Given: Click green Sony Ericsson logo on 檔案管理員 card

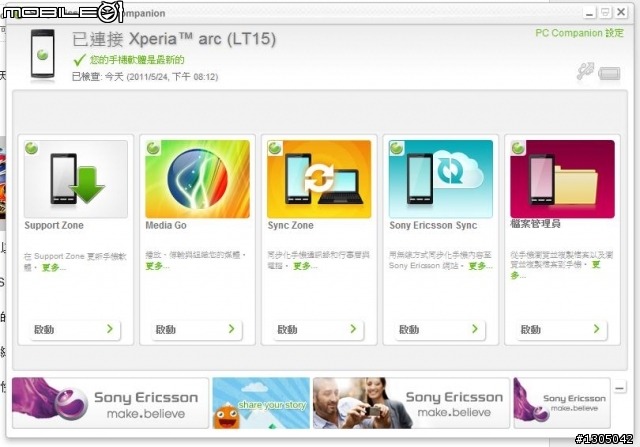Looking at the screenshot, I should 518,148.
